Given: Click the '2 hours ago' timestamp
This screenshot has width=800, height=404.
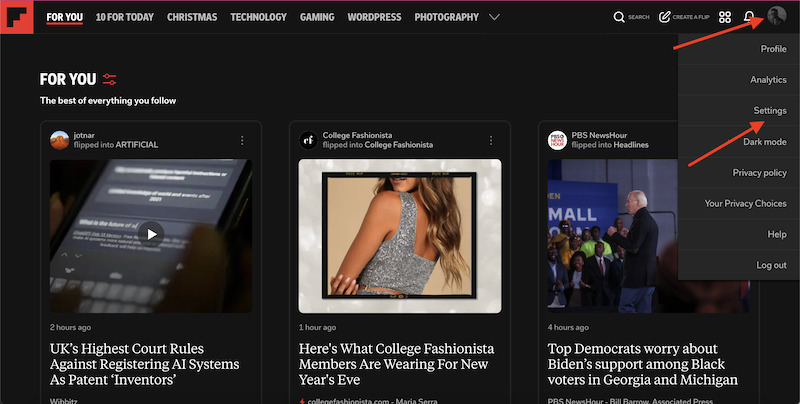Looking at the screenshot, I should [70, 327].
